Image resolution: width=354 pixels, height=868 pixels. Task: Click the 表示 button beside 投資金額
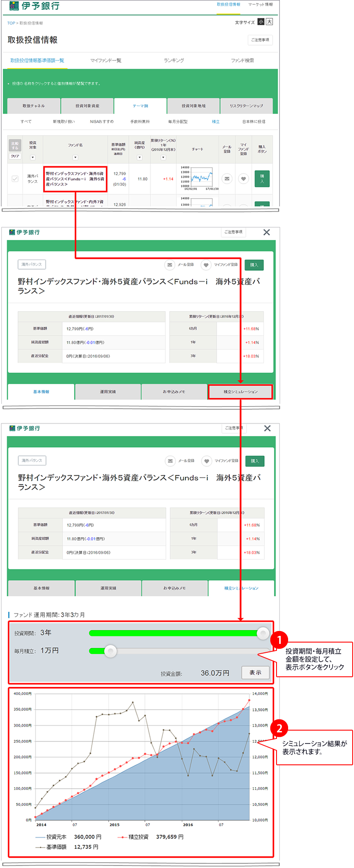coord(255,672)
